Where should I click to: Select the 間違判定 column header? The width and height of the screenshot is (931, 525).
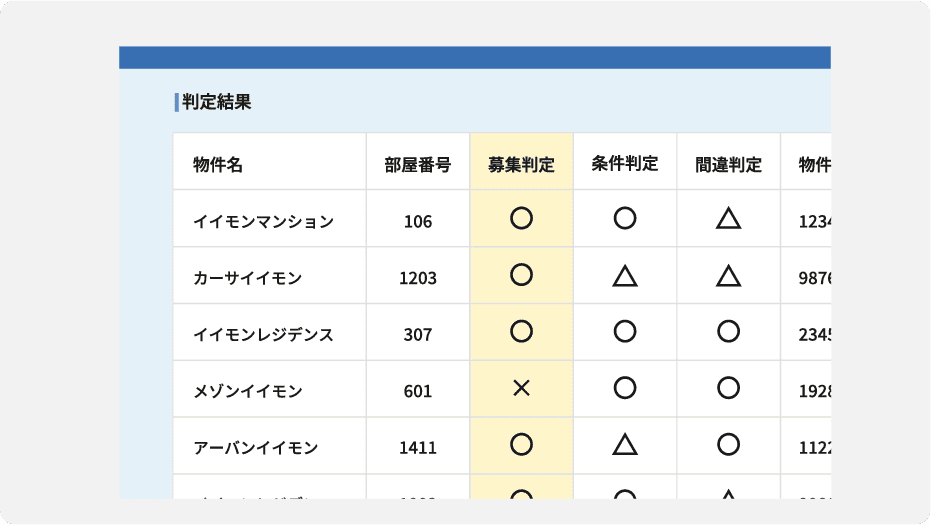coord(728,165)
